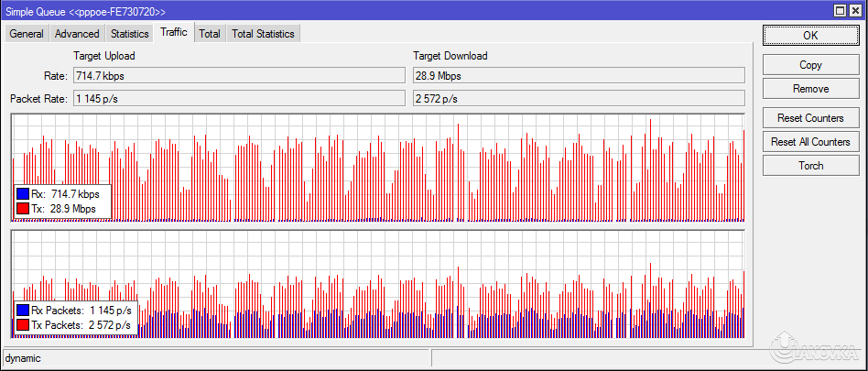Click 'Tx: 28.9 Mbps' legend text
868x371 pixels.
pyautogui.click(x=64, y=209)
